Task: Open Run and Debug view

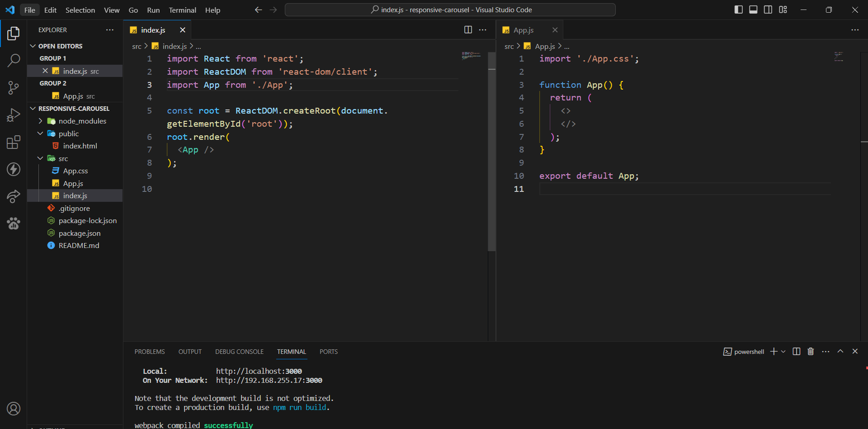Action: 14,115
